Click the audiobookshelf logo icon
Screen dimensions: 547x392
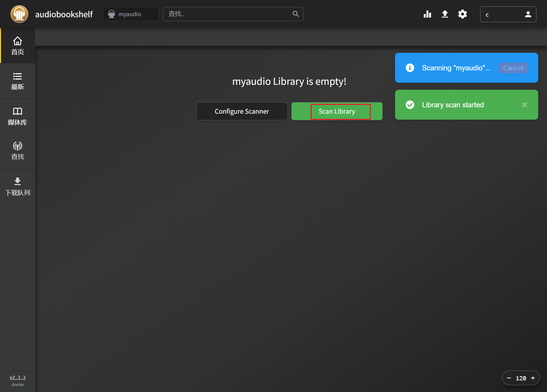pos(19,14)
